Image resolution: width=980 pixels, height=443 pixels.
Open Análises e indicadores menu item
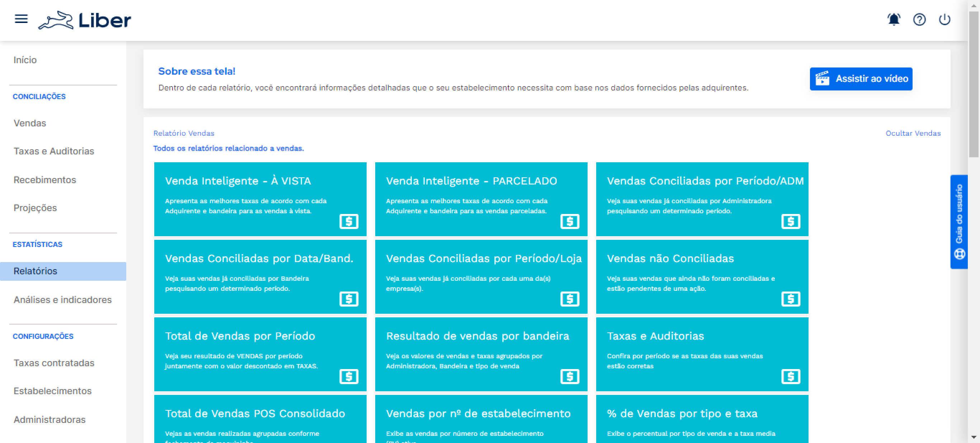(x=62, y=299)
